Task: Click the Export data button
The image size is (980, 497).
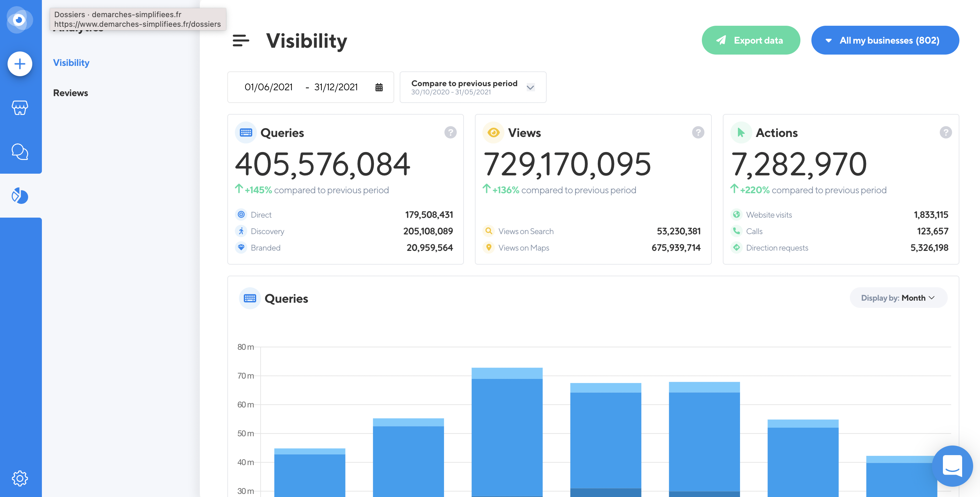Action: [751, 40]
